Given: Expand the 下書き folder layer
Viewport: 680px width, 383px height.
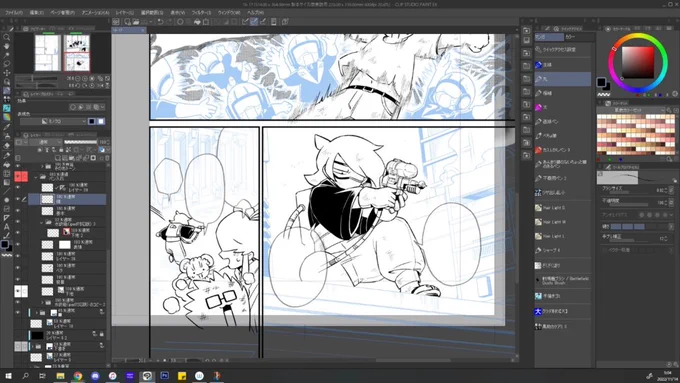Looking at the screenshot, I should [32, 346].
